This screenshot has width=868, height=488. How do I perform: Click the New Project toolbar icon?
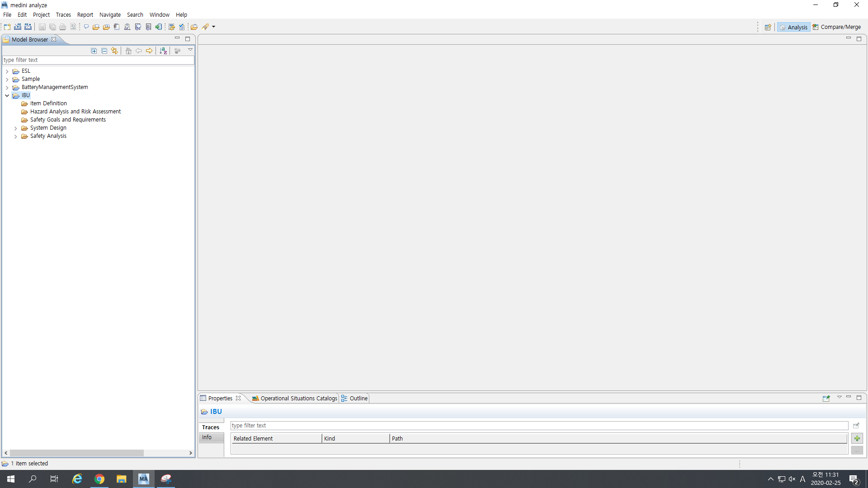7,27
